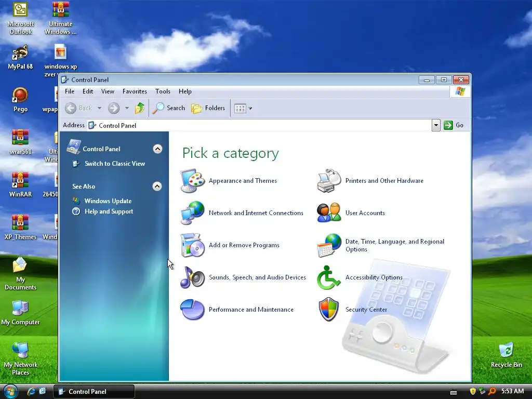532x399 pixels.
Task: Click the Outlook Express quick launch icon
Action: [x=43, y=391]
